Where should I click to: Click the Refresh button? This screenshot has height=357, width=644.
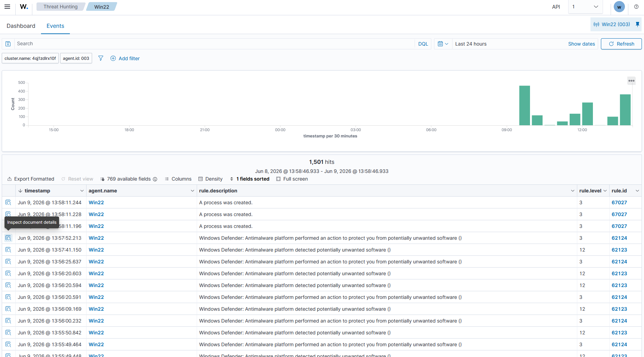click(x=621, y=44)
